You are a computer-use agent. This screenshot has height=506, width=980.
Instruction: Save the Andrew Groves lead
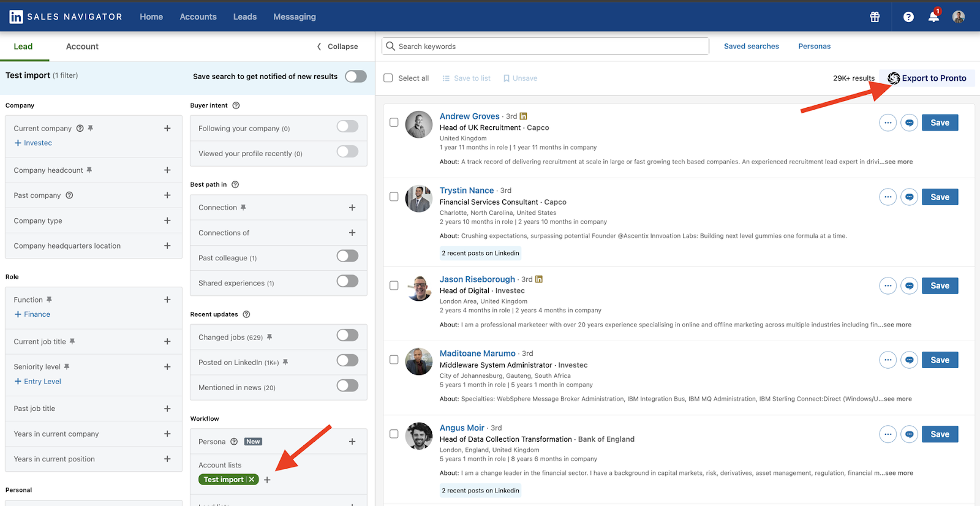tap(940, 123)
